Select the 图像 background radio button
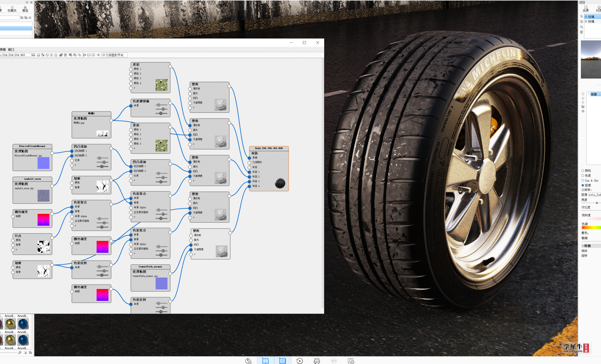The height and width of the screenshot is (364, 601). coord(583,185)
